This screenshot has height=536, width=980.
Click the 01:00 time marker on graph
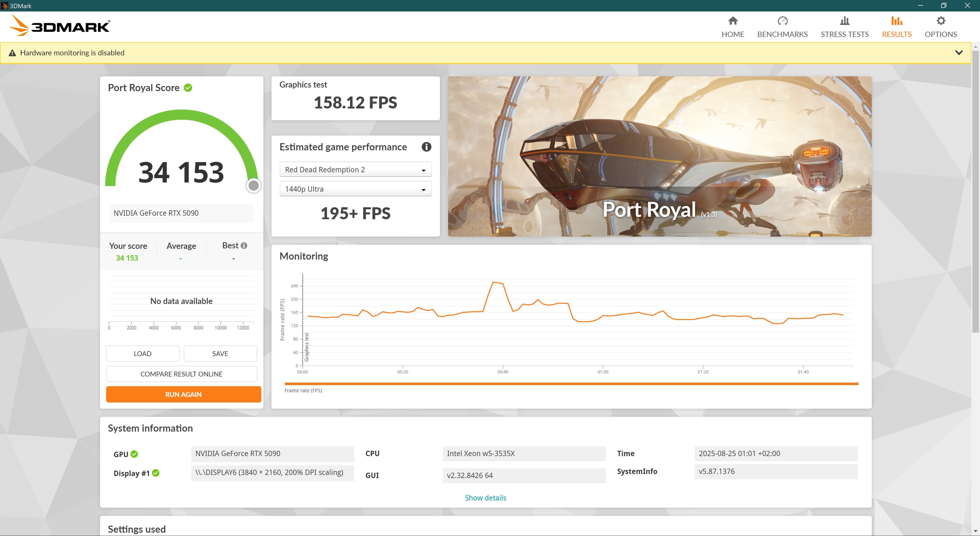click(x=603, y=372)
